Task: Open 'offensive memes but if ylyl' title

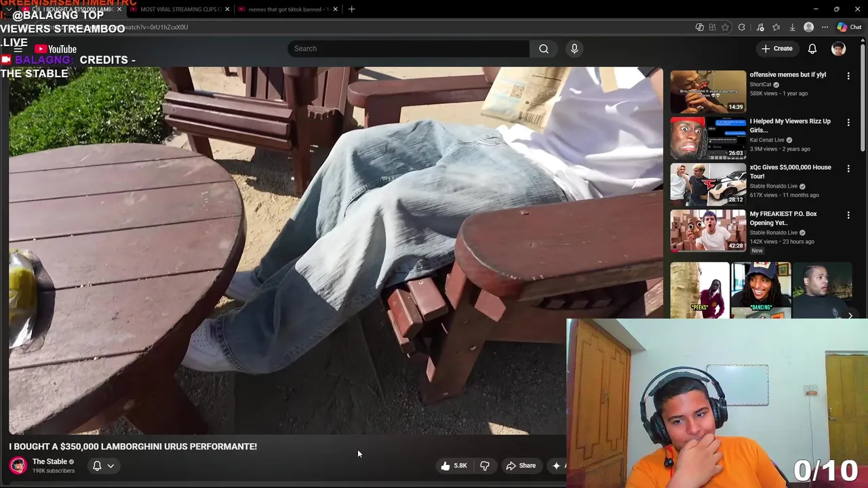Action: (x=788, y=75)
